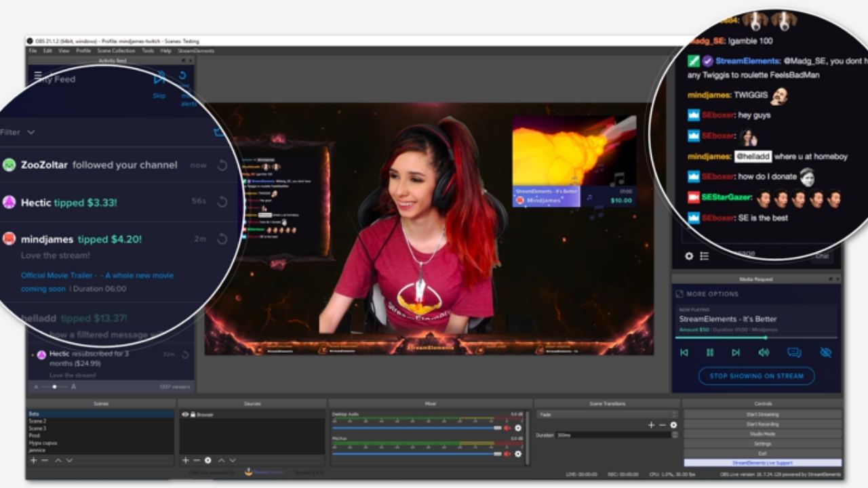The image size is (868, 488).
Task: Enable Studio Mode
Action: [762, 434]
